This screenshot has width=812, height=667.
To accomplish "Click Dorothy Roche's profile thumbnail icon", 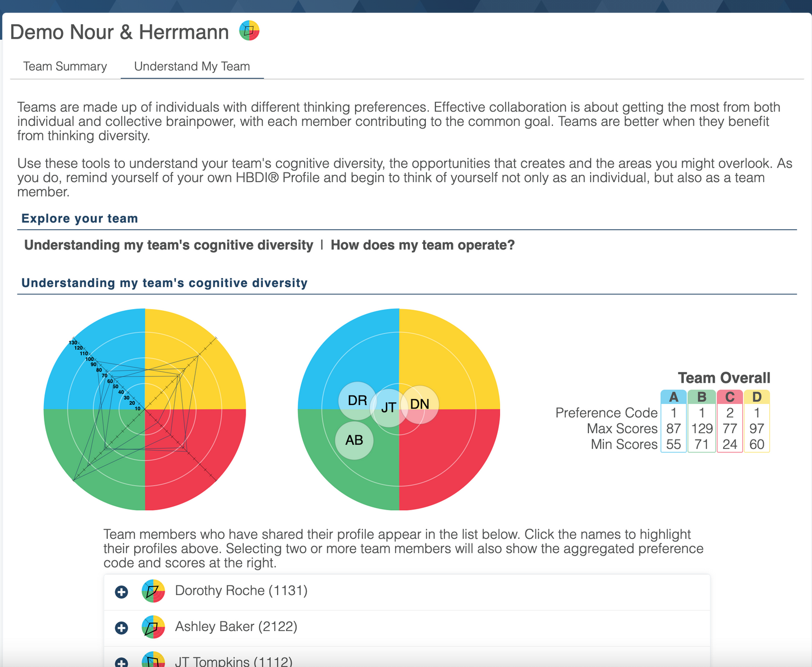I will [x=153, y=591].
